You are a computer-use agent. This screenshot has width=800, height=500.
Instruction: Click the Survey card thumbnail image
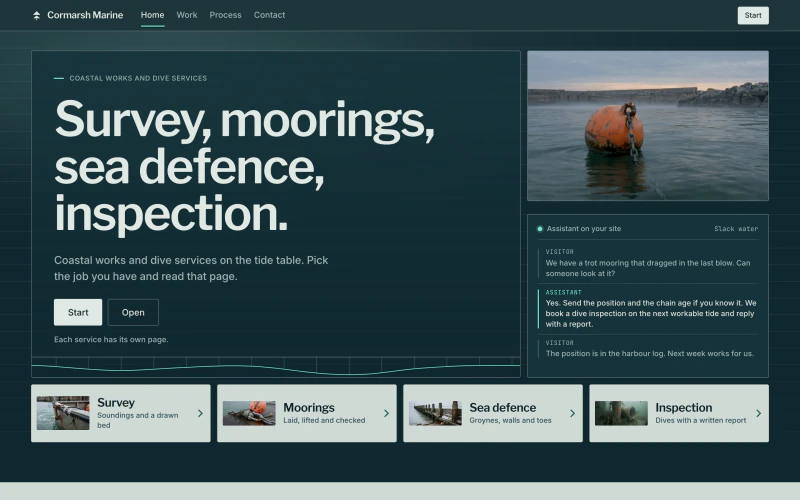(63, 413)
